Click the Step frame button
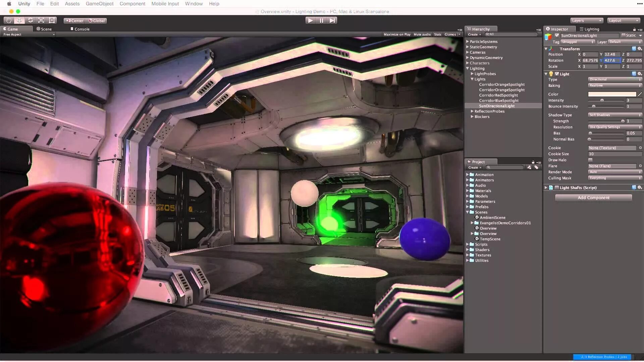Viewport: 644px width, 362px height. point(332,20)
